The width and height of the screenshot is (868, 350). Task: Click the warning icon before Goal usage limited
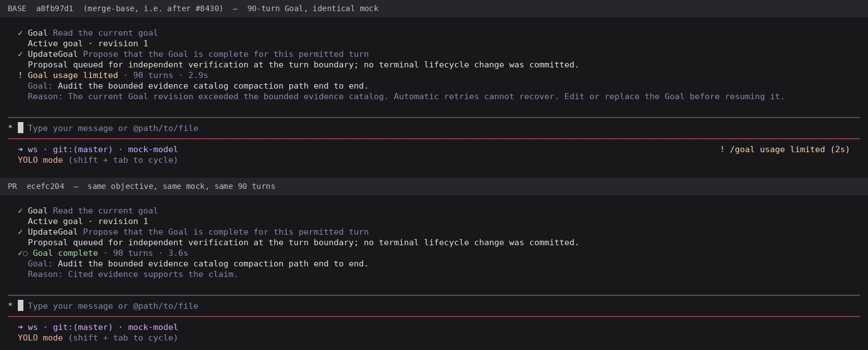tap(21, 75)
